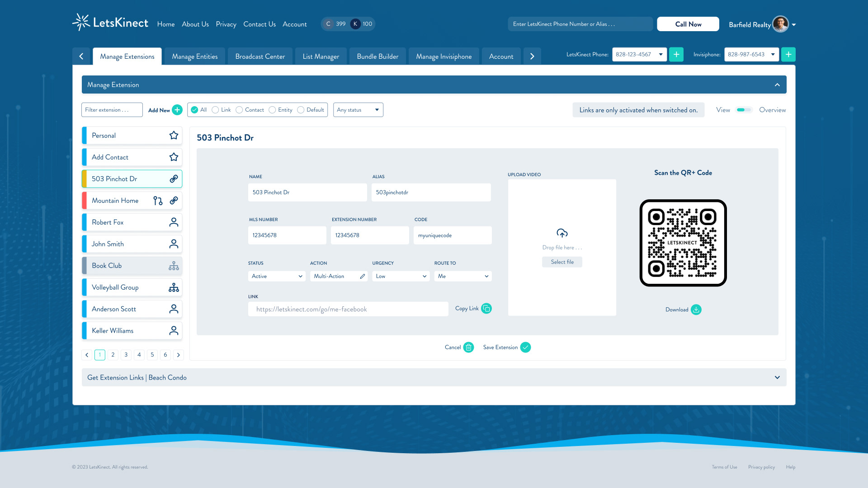Click the Volleyball Group org-chart icon
Image resolution: width=868 pixels, height=488 pixels.
(174, 287)
